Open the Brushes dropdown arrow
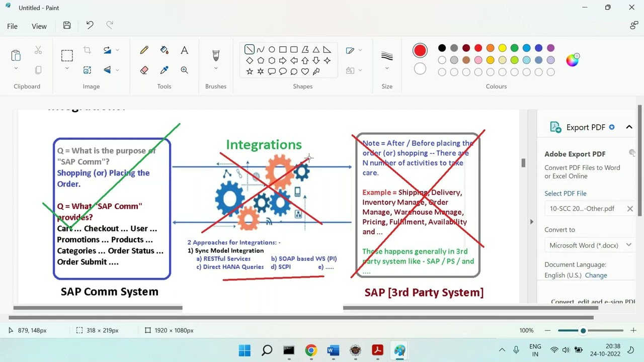This screenshot has width=644, height=362. [x=216, y=68]
